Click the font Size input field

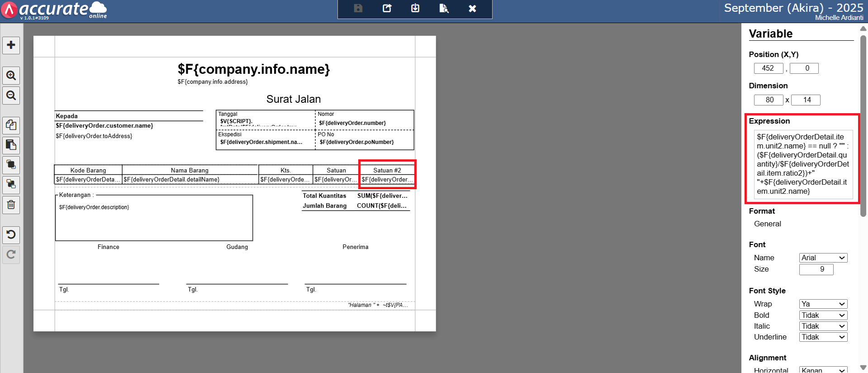click(x=816, y=269)
